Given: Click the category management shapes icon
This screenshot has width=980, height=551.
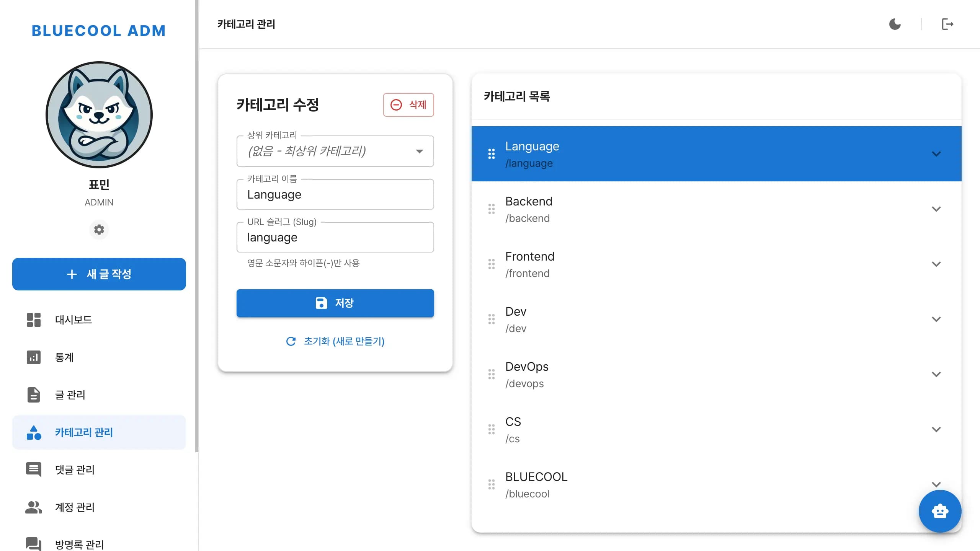Looking at the screenshot, I should click(x=33, y=432).
